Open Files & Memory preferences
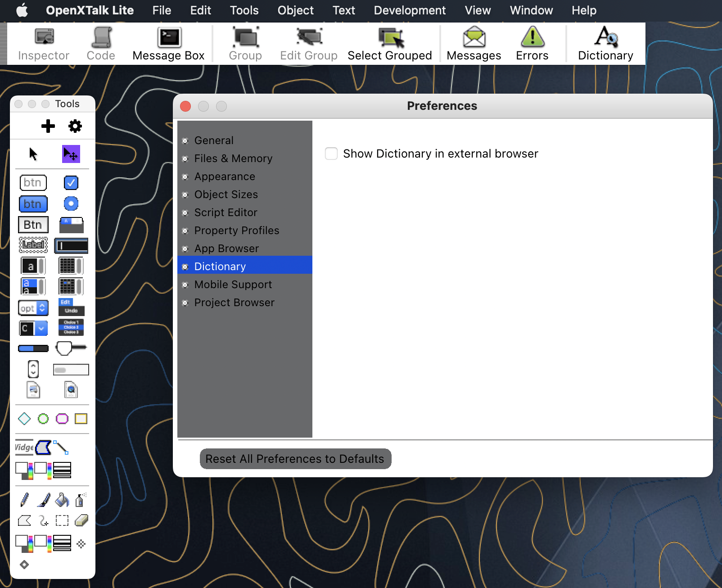The image size is (722, 588). point(245,158)
